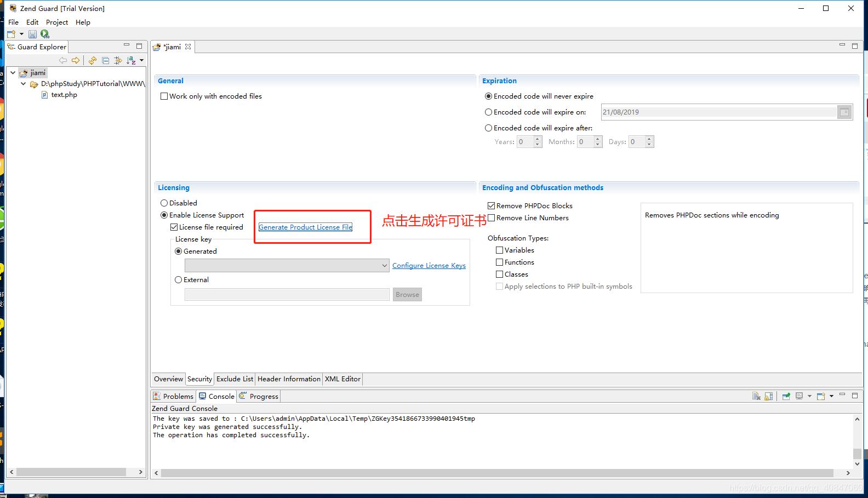Click the Forward arrow in Guard Explorer
The image size is (868, 498).
76,60
